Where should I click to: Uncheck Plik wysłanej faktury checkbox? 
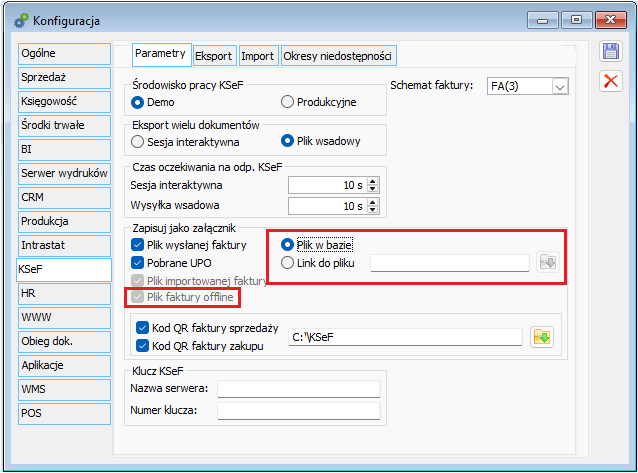tap(138, 245)
